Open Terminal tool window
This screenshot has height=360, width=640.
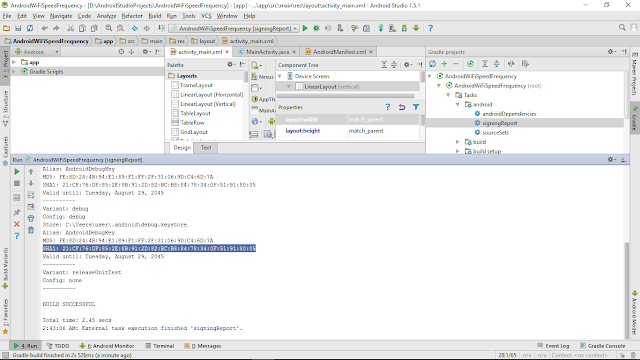(x=160, y=346)
